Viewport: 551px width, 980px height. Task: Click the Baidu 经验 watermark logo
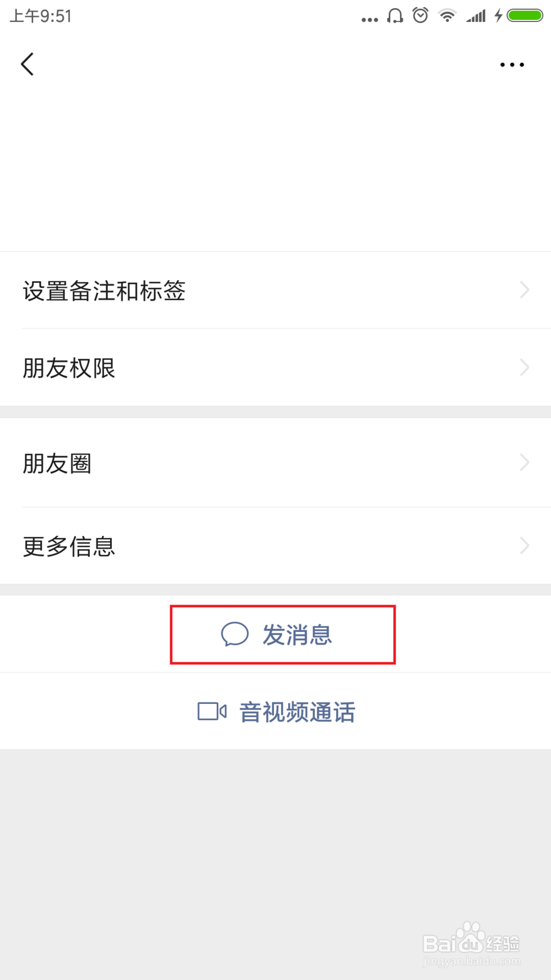tap(471, 944)
